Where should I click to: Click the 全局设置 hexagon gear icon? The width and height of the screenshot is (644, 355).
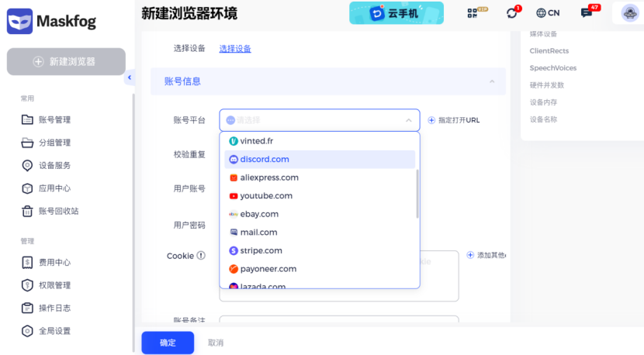pos(27,331)
